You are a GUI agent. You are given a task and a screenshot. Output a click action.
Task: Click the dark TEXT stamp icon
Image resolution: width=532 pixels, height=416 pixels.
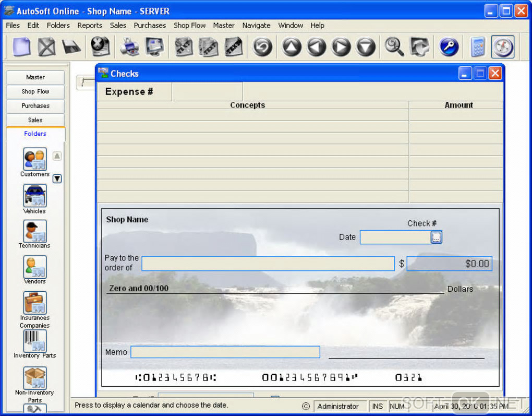pos(234,46)
